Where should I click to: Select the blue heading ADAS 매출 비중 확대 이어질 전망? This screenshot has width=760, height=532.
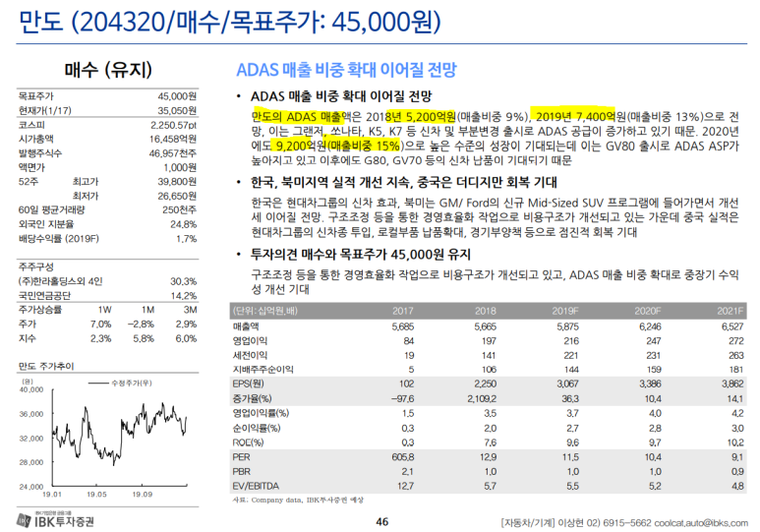pyautogui.click(x=346, y=70)
